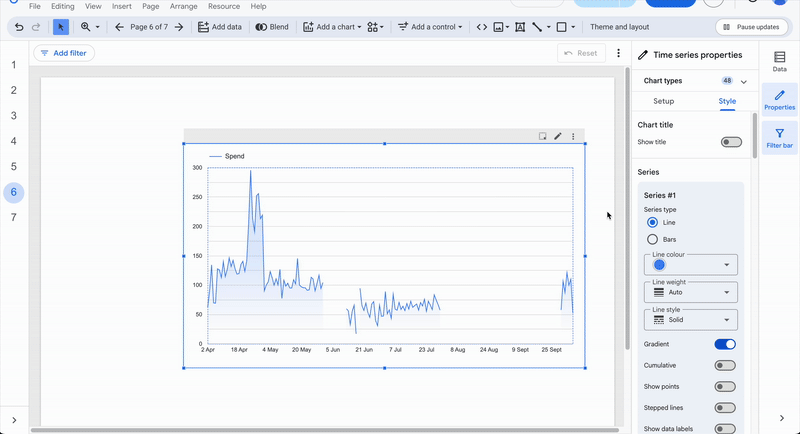Click the canvas vertical scrollbar
The image size is (800, 434).
click(628, 208)
